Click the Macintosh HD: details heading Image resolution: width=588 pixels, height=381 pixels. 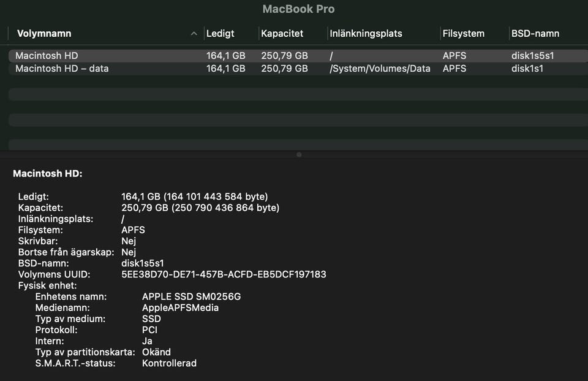click(48, 173)
